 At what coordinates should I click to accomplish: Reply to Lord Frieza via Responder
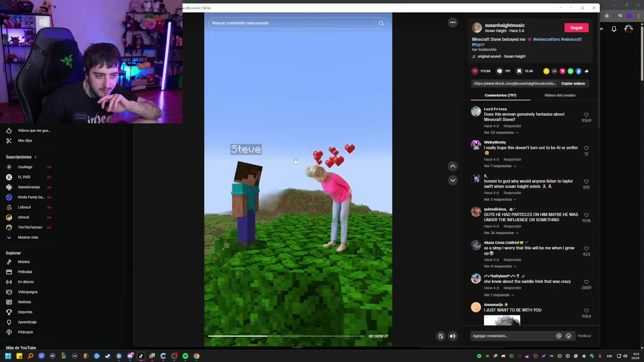512,126
